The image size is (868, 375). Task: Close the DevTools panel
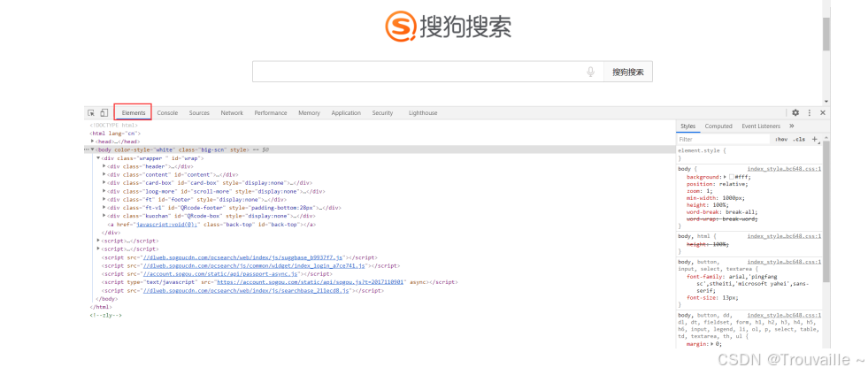click(x=823, y=113)
